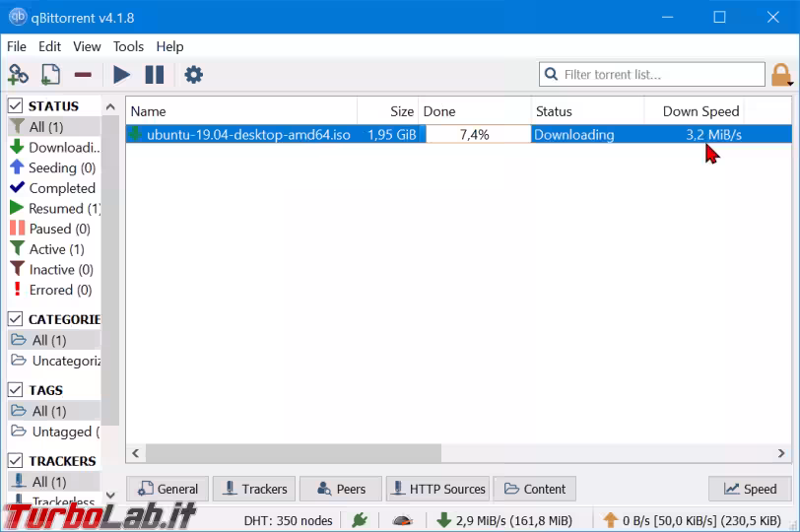Select the Paused (0) filter
800x532 pixels.
pyautogui.click(x=54, y=229)
